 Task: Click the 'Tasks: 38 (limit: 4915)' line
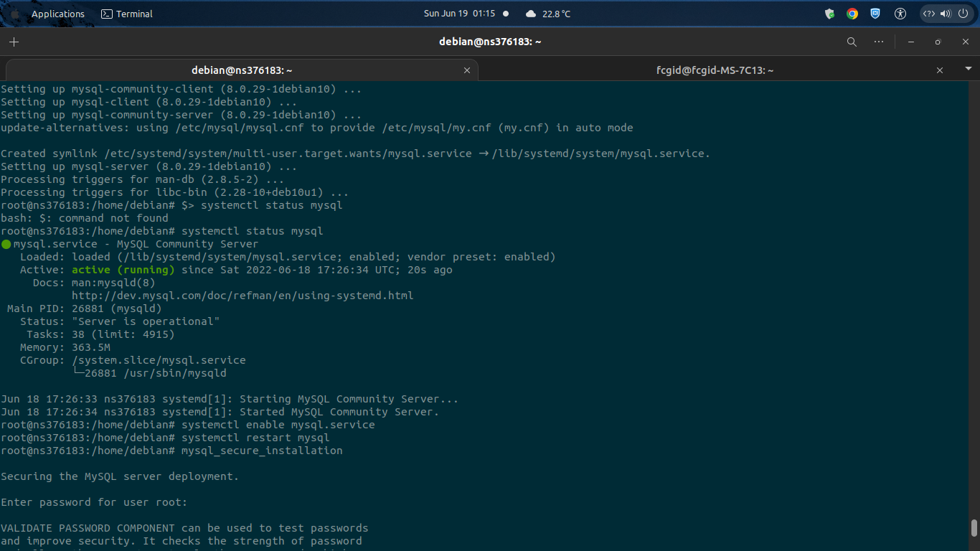coord(100,334)
